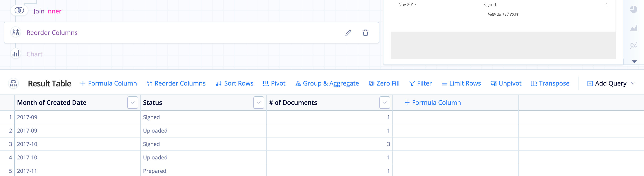644x176 pixels.
Task: Select the document count 3 in row 3
Action: pyautogui.click(x=329, y=144)
